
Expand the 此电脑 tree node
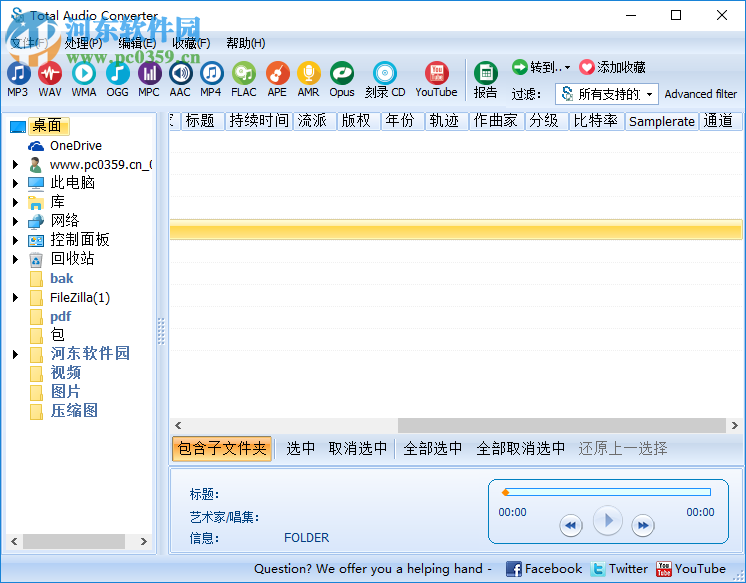(15, 183)
